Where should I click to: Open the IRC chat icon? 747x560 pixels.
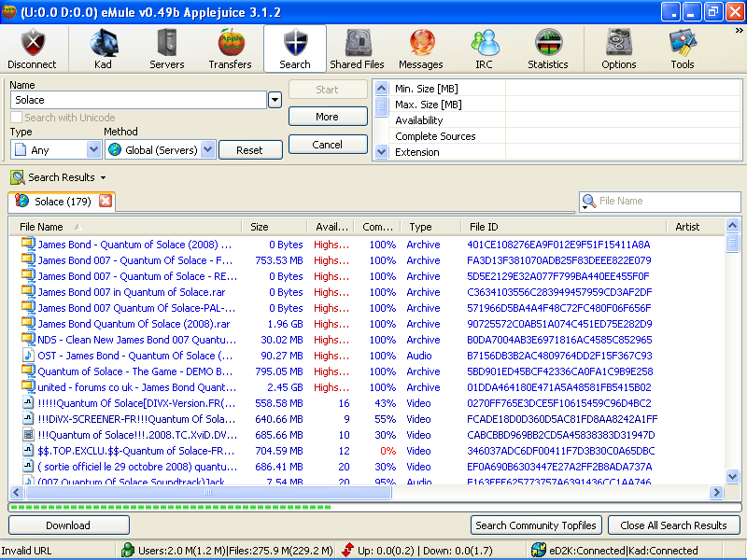tap(485, 43)
